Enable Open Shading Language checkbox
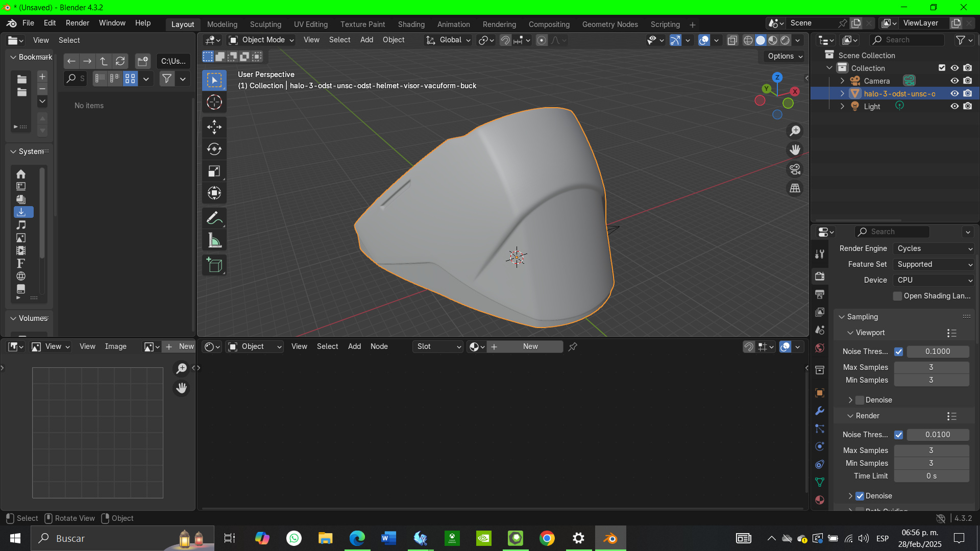Screen dimensions: 980x551 coord(898,296)
